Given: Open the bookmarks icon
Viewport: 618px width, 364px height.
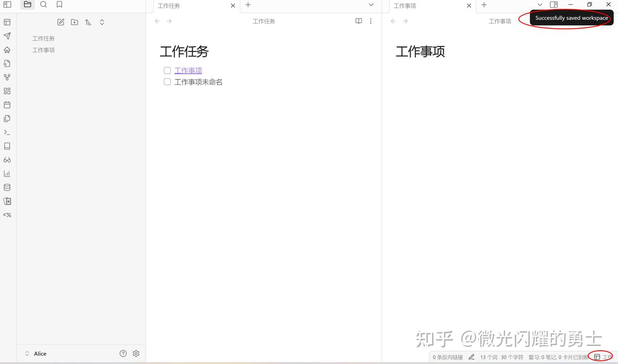Looking at the screenshot, I should tap(59, 4).
